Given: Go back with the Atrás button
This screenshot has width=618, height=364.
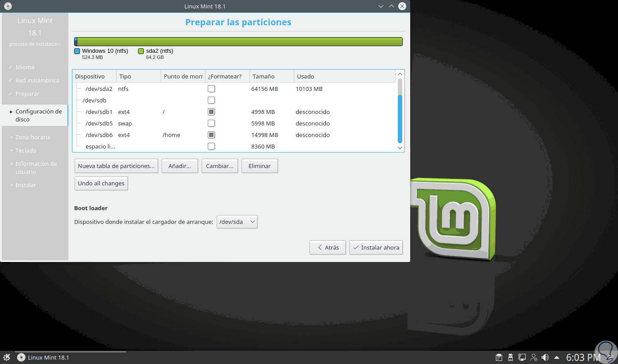Looking at the screenshot, I should (328, 247).
